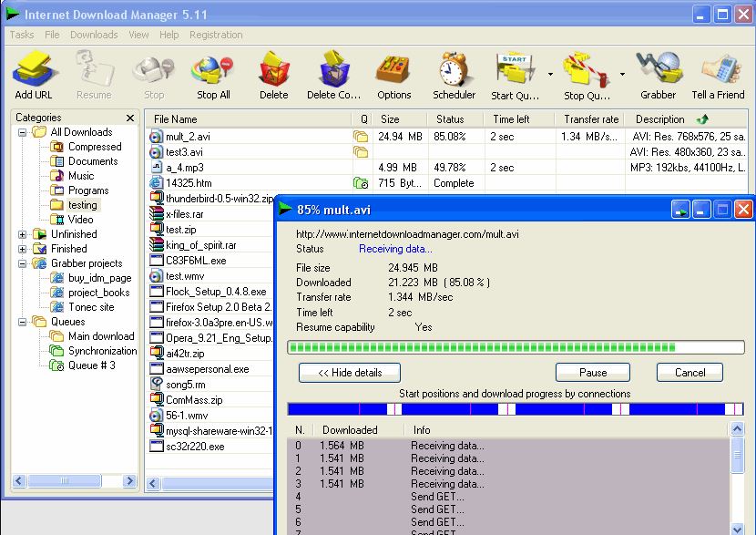
Task: Cancel the mult.avi download
Action: click(690, 373)
